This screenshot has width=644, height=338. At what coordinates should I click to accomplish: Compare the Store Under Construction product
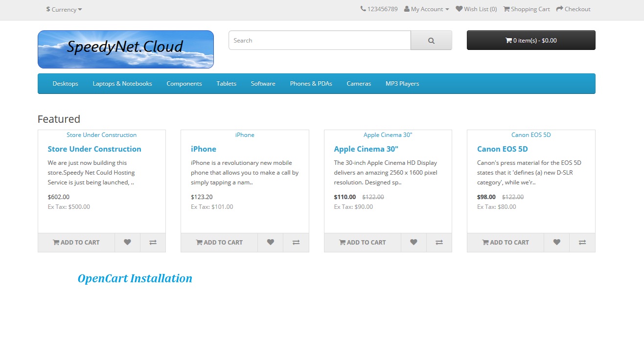tap(153, 242)
